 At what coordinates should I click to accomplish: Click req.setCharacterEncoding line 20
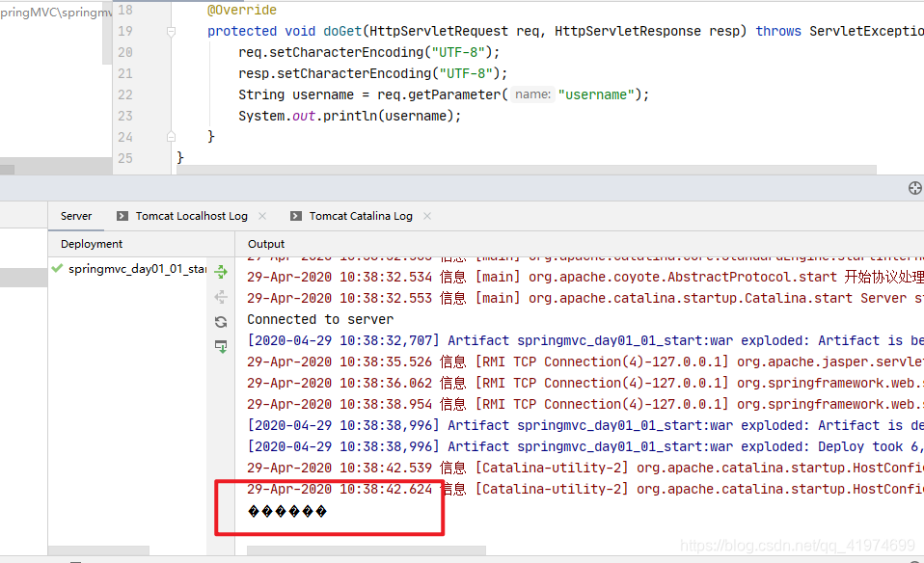click(368, 52)
